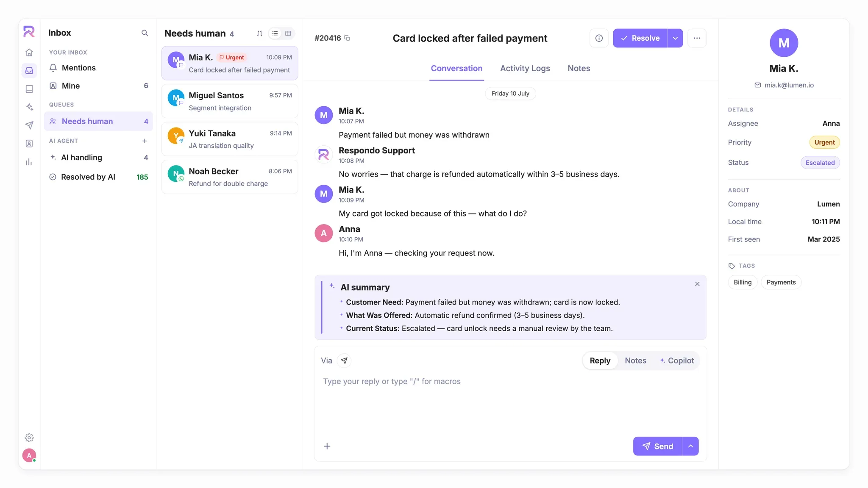Viewport: 868px width, 488px height.
Task: Open the conversation info icon
Action: pyautogui.click(x=599, y=38)
